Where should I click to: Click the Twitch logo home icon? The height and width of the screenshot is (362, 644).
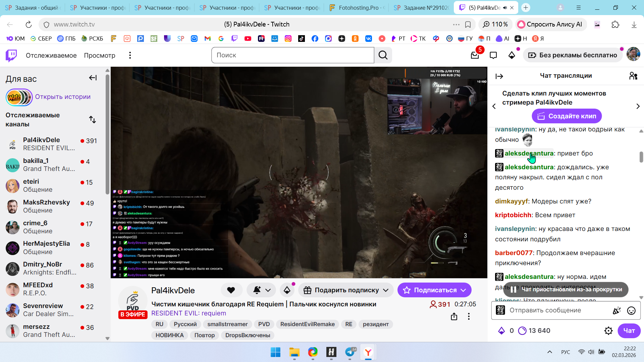pyautogui.click(x=11, y=55)
